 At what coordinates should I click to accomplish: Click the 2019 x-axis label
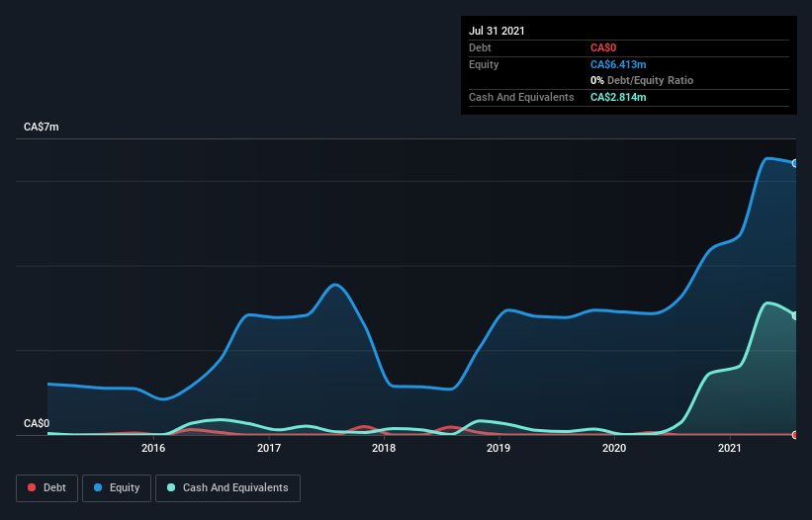(498, 448)
